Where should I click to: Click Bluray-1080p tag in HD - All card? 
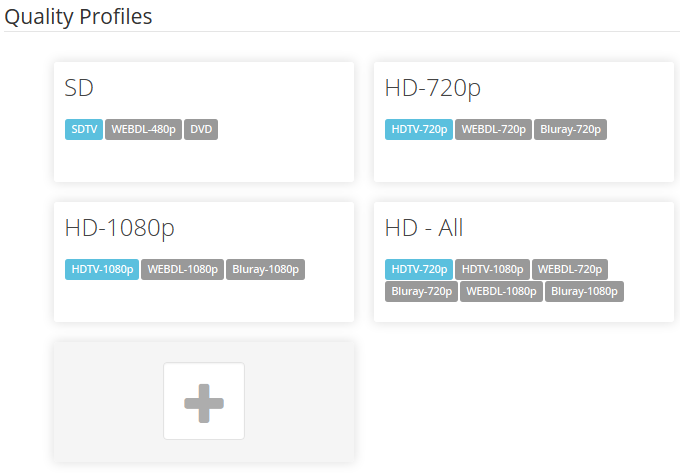584,291
